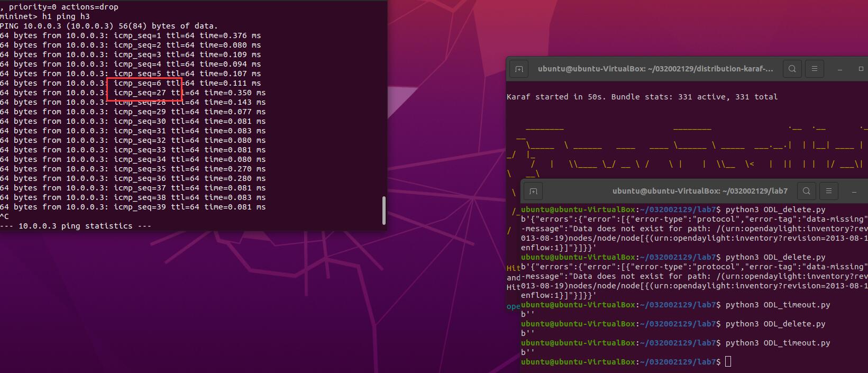Click the first 'python3 ODL_delete.py' command
Screen dimensions: 868x373
click(775, 210)
